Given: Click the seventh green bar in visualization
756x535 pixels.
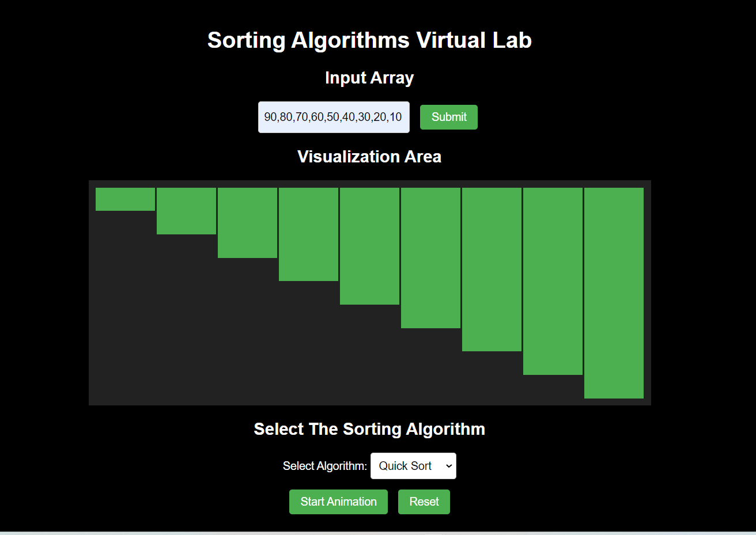Looking at the screenshot, I should pos(492,270).
